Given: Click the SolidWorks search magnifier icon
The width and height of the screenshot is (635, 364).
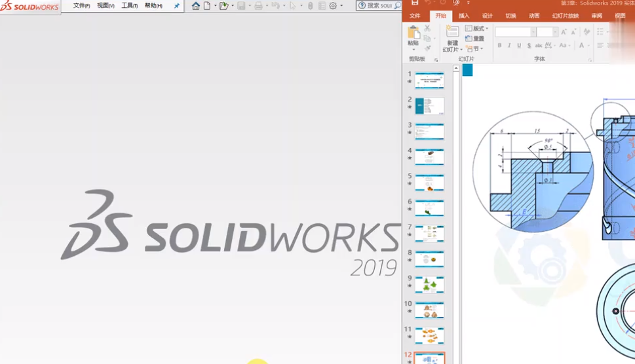Looking at the screenshot, I should point(397,5).
